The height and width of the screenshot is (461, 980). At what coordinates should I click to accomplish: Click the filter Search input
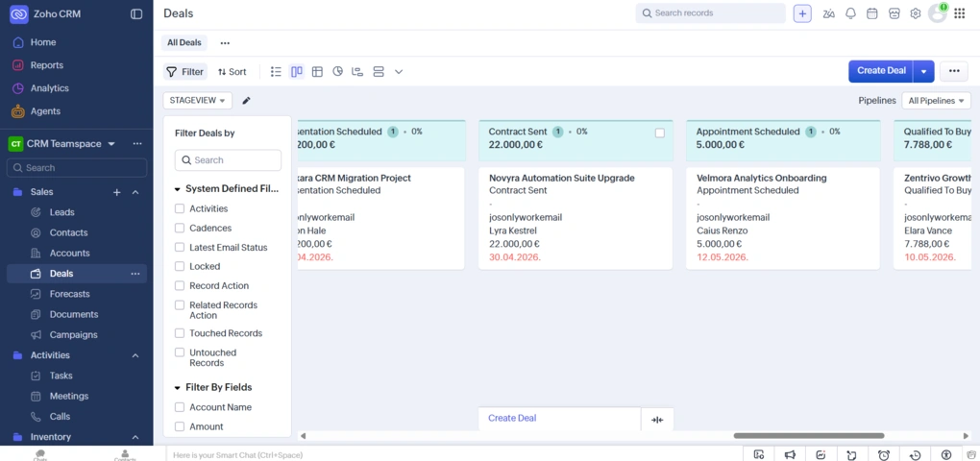click(x=228, y=160)
